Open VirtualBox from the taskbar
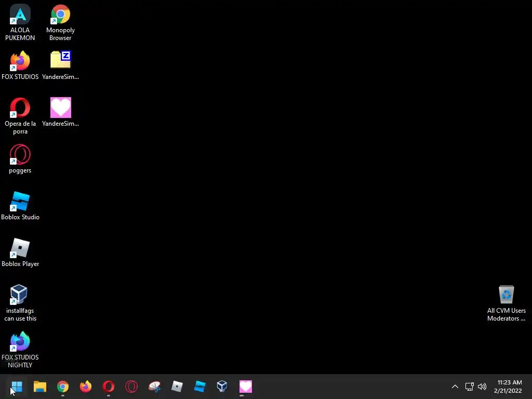 pos(222,387)
